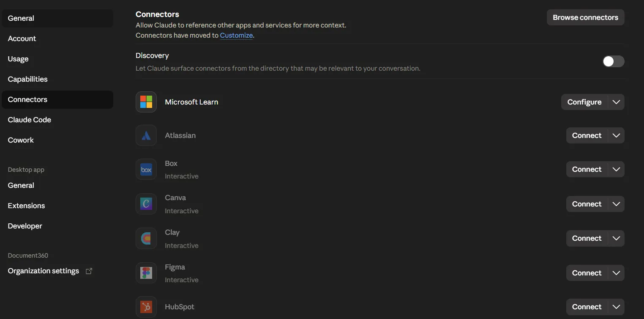Viewport: 644px width, 319px height.
Task: Open the Claude Code settings
Action: (57, 120)
